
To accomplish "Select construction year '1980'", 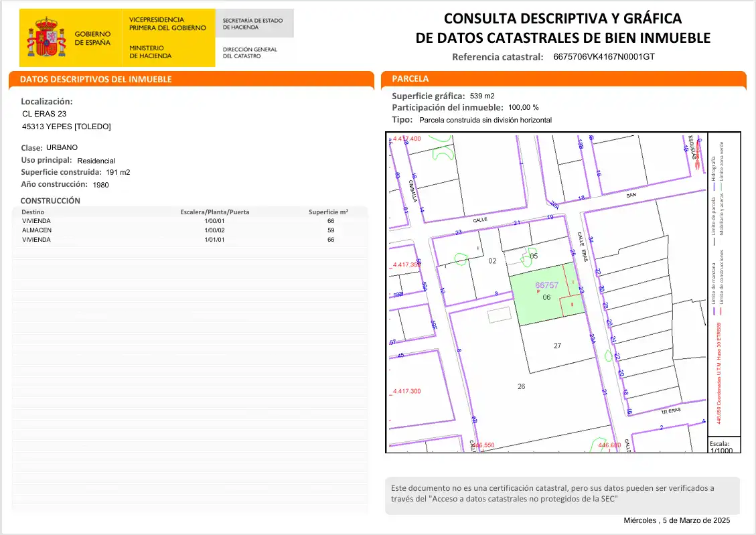I will tap(100, 185).
